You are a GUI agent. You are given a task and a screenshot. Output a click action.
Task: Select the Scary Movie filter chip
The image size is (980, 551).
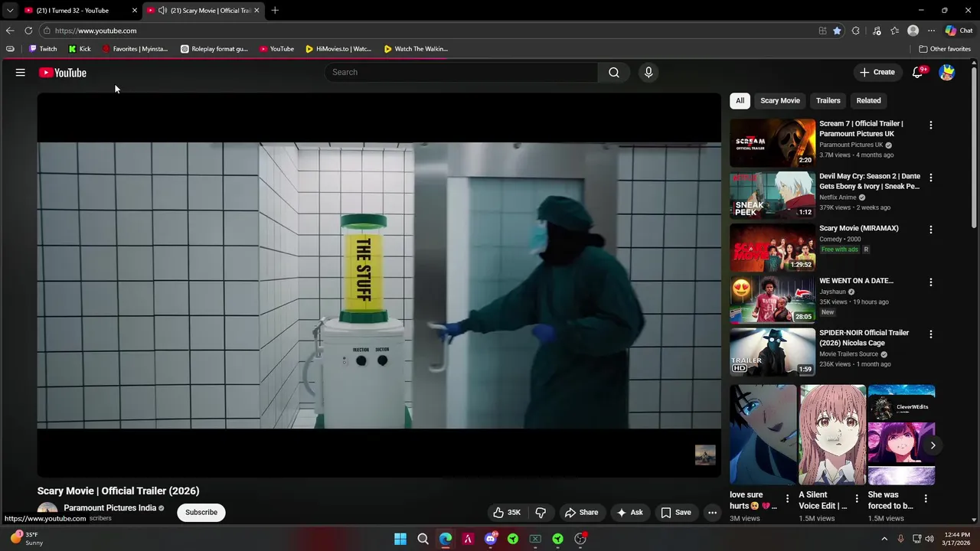[780, 100]
